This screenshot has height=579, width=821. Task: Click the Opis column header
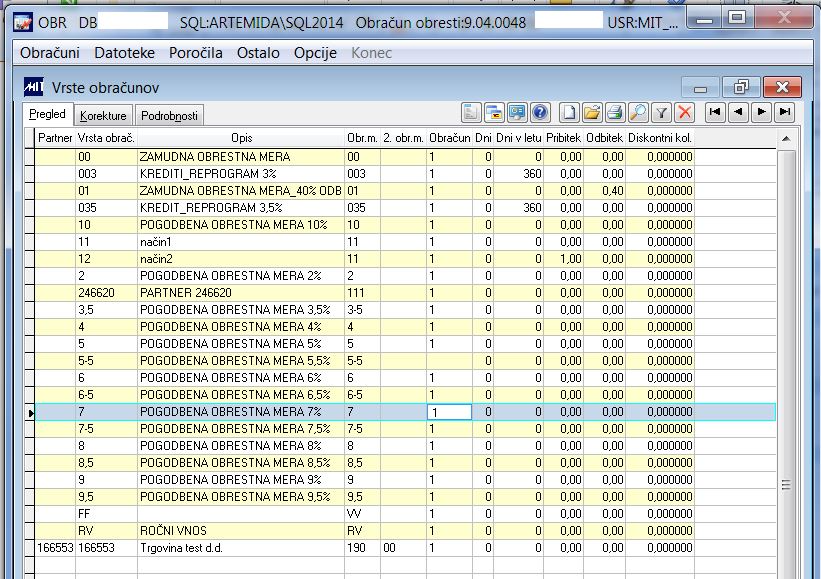tap(241, 137)
